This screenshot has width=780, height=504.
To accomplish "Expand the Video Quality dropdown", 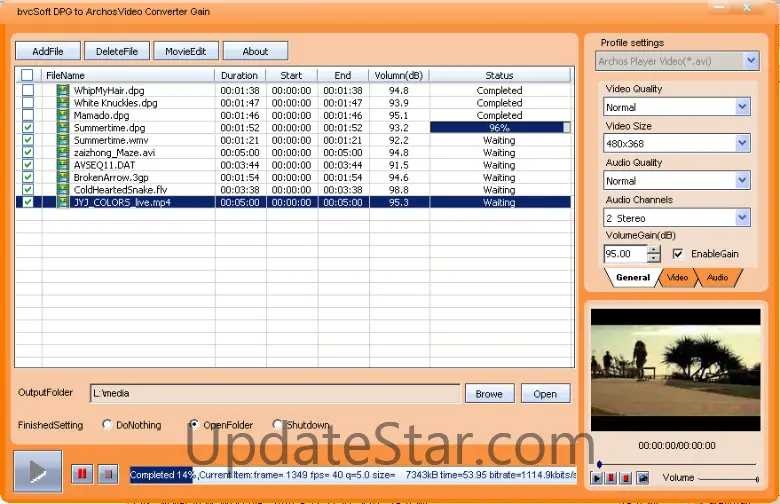I will tap(742, 106).
